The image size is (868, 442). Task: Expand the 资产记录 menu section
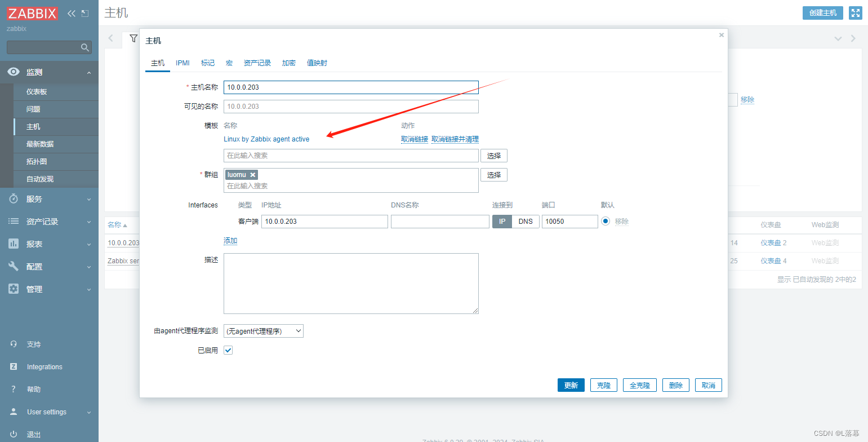coord(89,222)
